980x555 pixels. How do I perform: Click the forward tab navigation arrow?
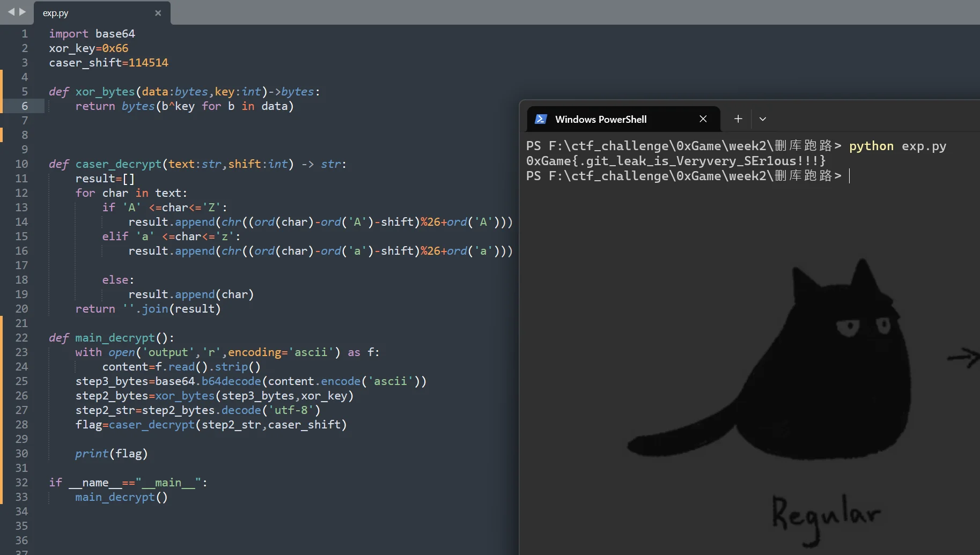tap(23, 12)
